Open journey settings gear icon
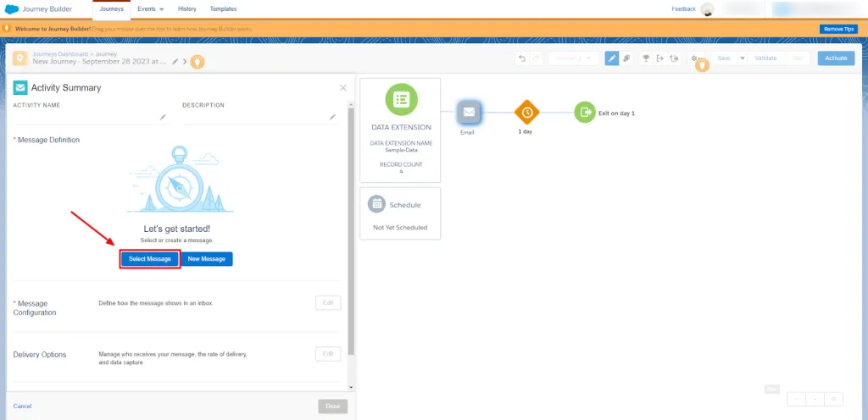The height and width of the screenshot is (420, 868). pyautogui.click(x=694, y=58)
